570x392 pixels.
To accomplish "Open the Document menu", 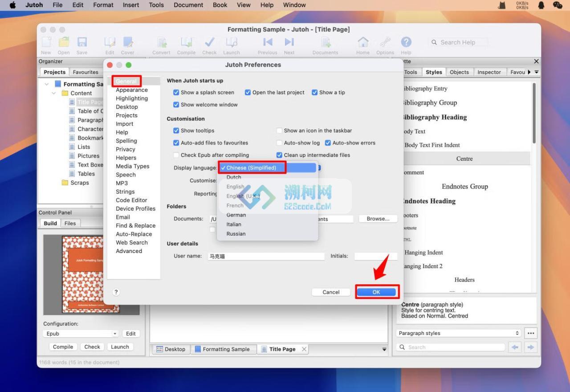I will (188, 5).
